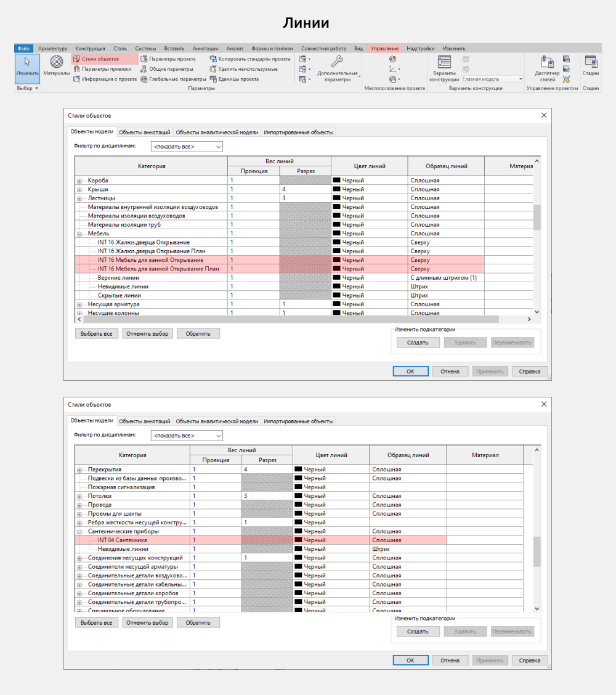Open discipline filter in dialog listing Перекрытия
616x695 pixels.
(x=187, y=436)
